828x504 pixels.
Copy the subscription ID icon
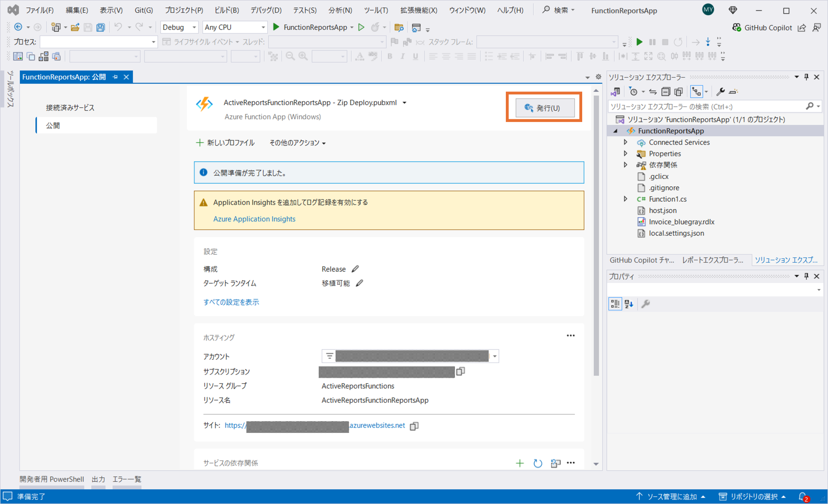pyautogui.click(x=461, y=371)
